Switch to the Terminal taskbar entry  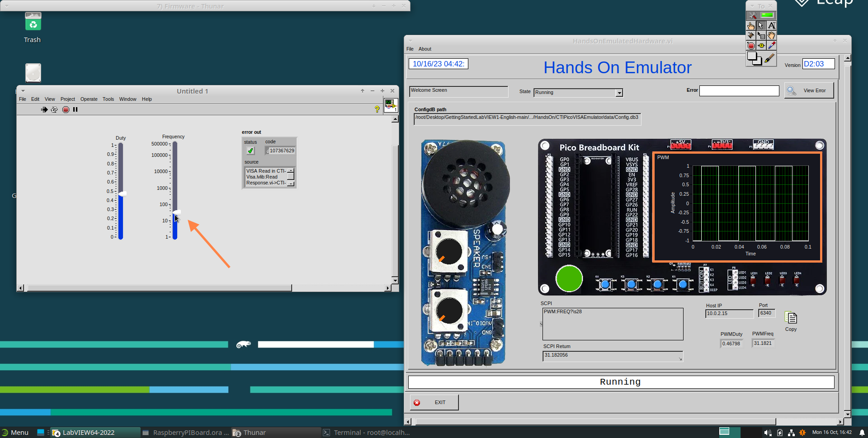[x=366, y=433]
